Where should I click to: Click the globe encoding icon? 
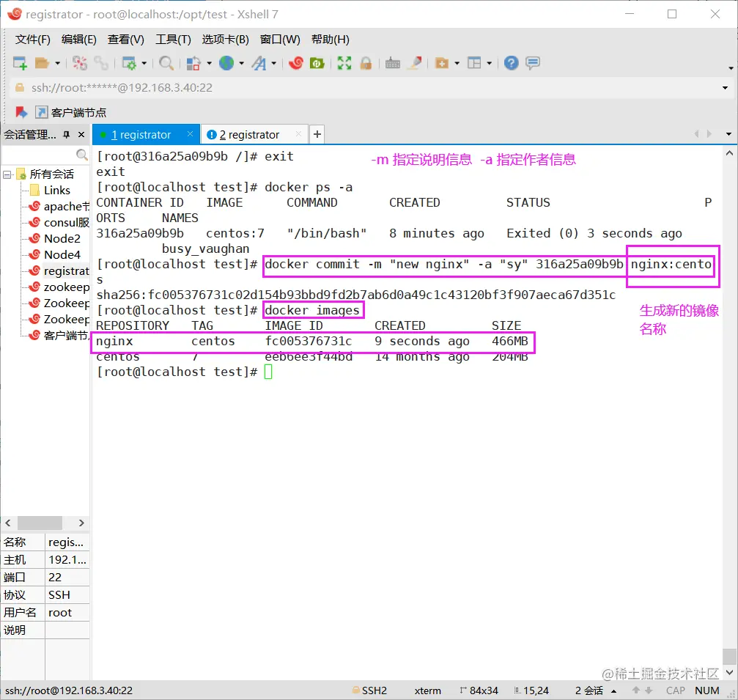[226, 62]
